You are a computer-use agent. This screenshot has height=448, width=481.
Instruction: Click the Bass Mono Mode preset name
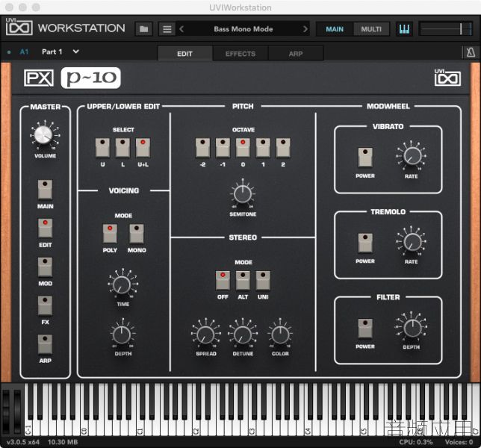coord(243,29)
